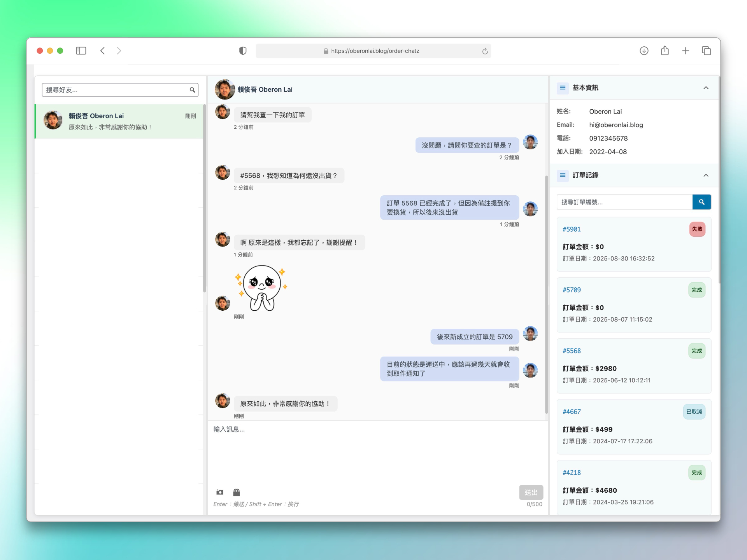The image size is (747, 560).
Task: Click the privacy shield icon
Action: pos(243,51)
